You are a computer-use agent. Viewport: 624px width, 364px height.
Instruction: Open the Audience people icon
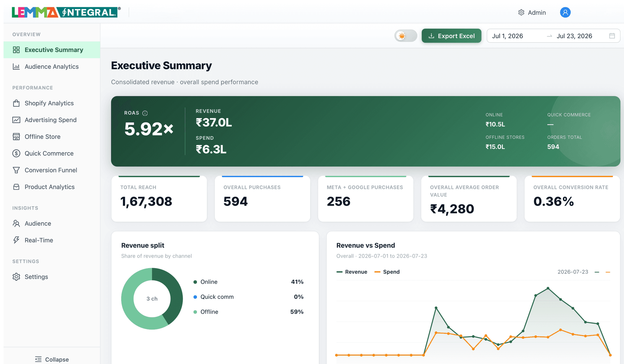click(16, 223)
